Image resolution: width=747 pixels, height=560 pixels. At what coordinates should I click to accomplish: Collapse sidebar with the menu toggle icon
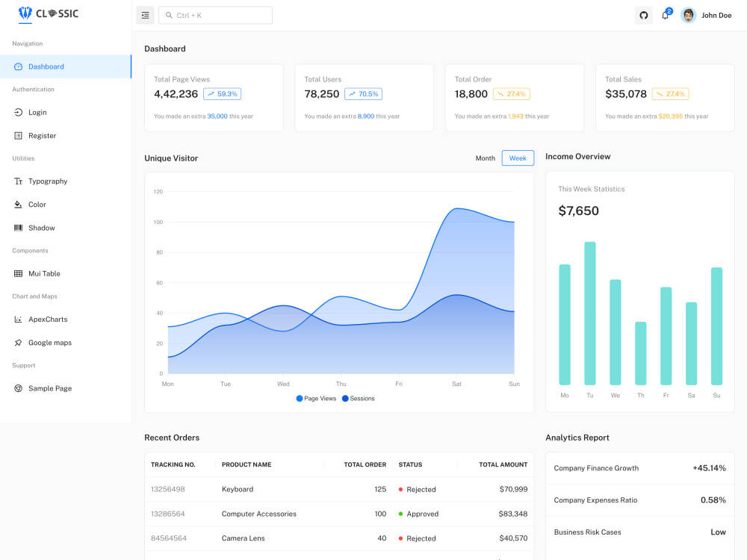click(146, 15)
